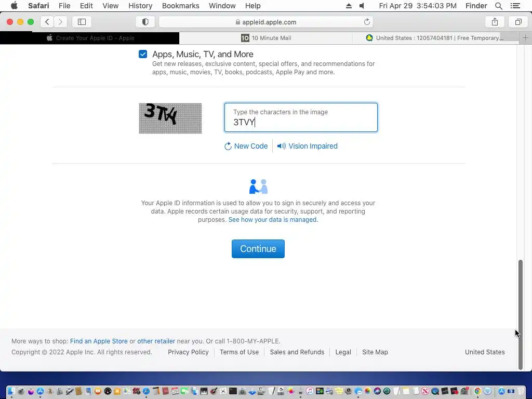Open Music (iTunes) icon in Dock
This screenshot has height=399, width=532.
coord(310,391)
